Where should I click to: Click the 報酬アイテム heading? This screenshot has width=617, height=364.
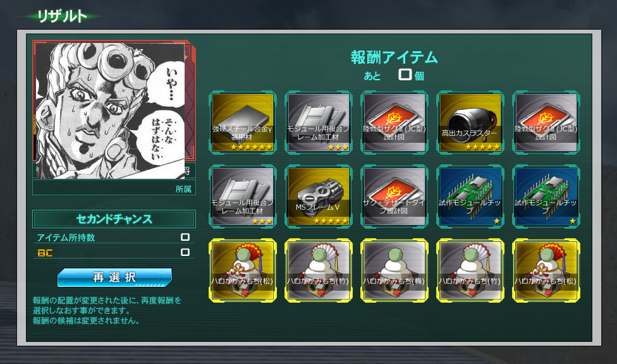click(x=394, y=58)
